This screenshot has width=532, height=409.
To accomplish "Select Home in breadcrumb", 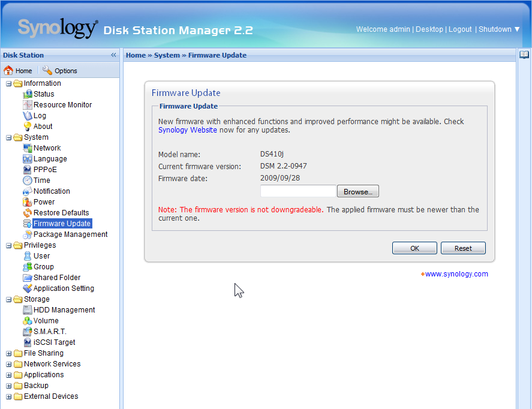I will click(136, 55).
